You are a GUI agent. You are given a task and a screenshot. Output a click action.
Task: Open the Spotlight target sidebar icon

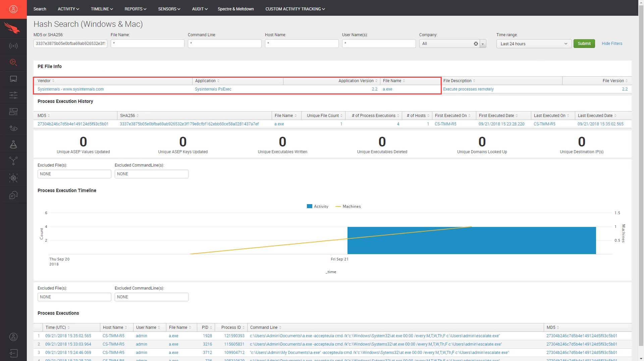pos(13,178)
